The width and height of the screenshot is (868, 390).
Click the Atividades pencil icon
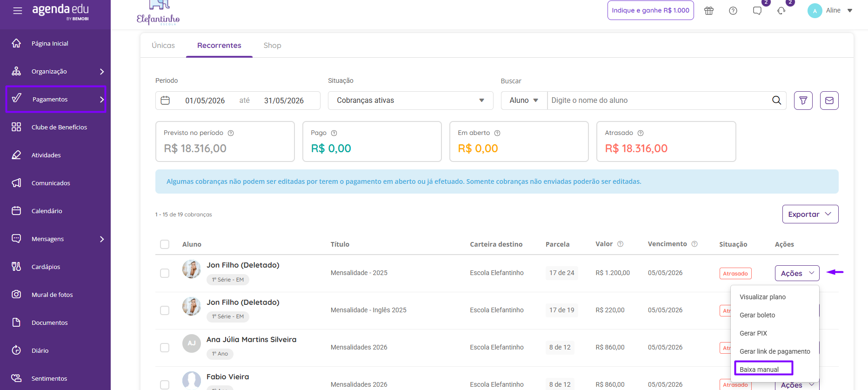point(16,155)
